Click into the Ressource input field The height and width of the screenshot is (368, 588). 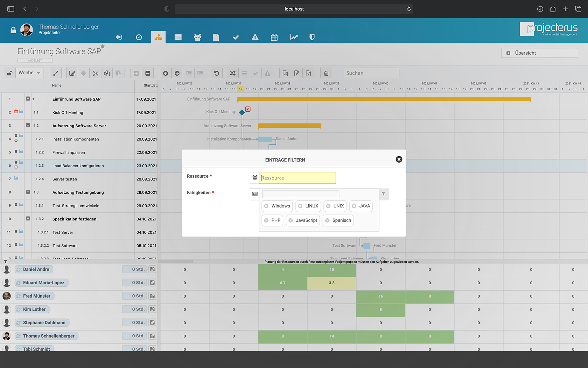coord(297,178)
